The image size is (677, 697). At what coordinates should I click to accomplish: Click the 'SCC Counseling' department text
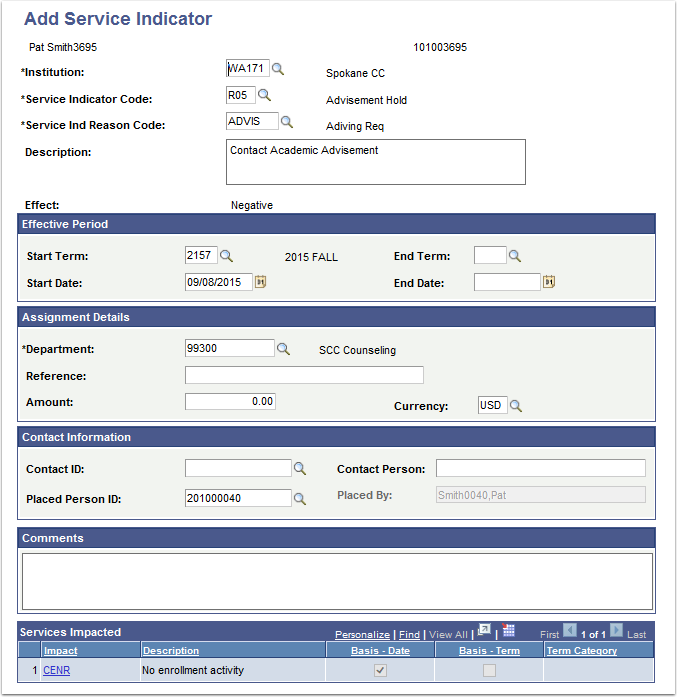tap(357, 350)
